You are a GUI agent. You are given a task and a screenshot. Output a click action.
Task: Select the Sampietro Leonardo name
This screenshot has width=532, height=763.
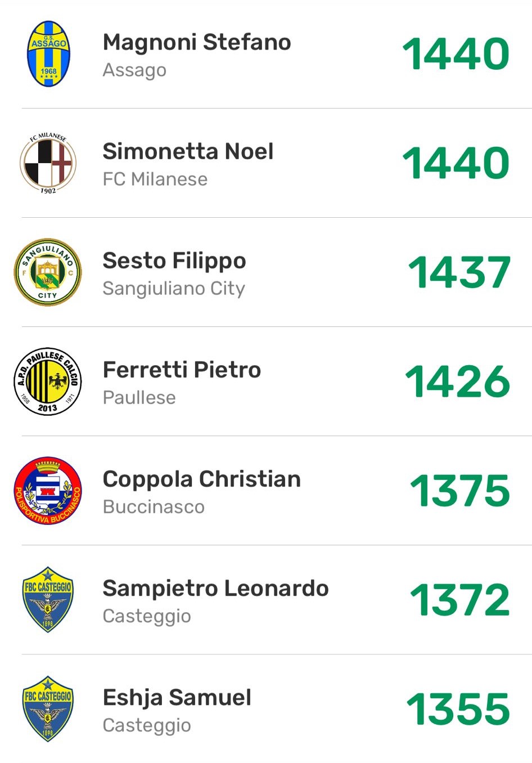pos(215,588)
